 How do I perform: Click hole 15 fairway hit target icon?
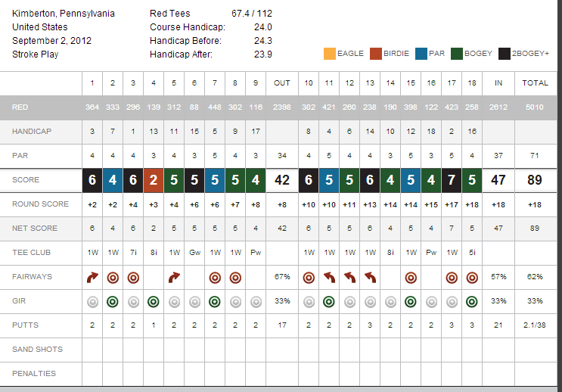411,277
